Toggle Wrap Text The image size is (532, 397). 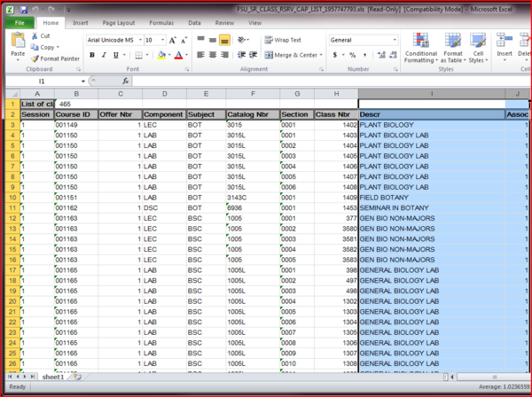283,40
